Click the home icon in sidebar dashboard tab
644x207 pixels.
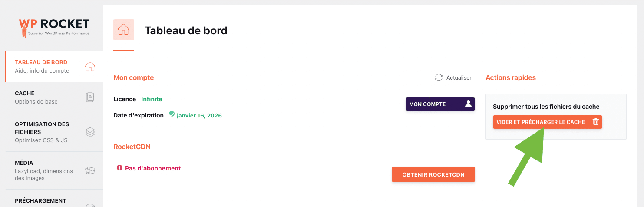coord(90,67)
